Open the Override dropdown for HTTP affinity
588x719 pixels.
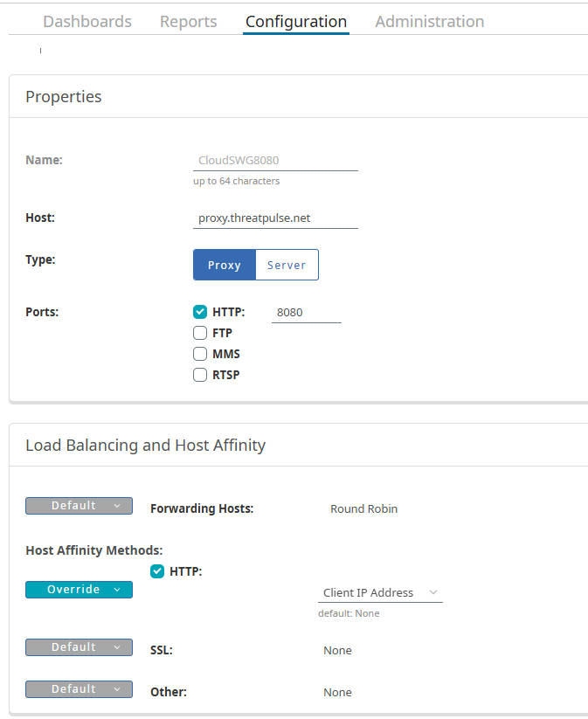point(79,590)
